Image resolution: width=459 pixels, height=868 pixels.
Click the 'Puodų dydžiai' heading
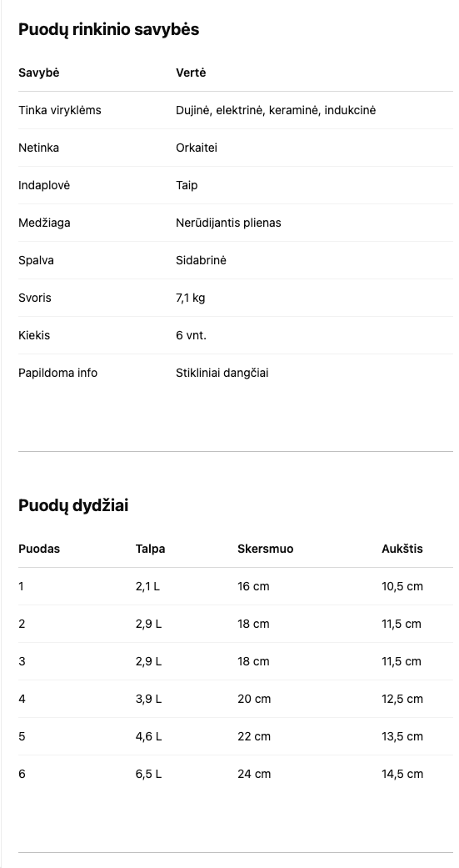pos(73,505)
